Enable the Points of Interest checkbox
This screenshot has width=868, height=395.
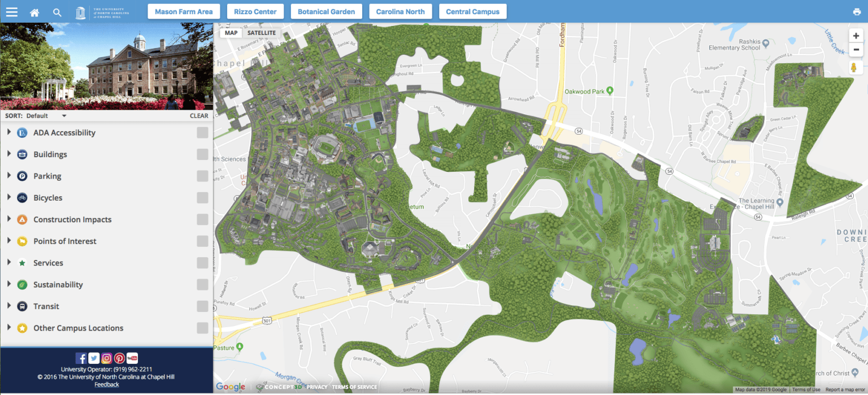click(x=202, y=241)
